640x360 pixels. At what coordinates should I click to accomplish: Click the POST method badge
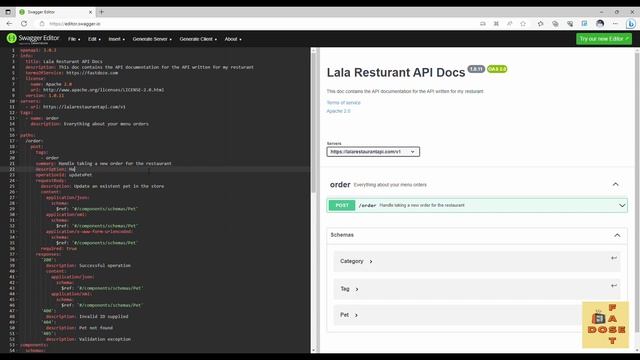(x=342, y=205)
